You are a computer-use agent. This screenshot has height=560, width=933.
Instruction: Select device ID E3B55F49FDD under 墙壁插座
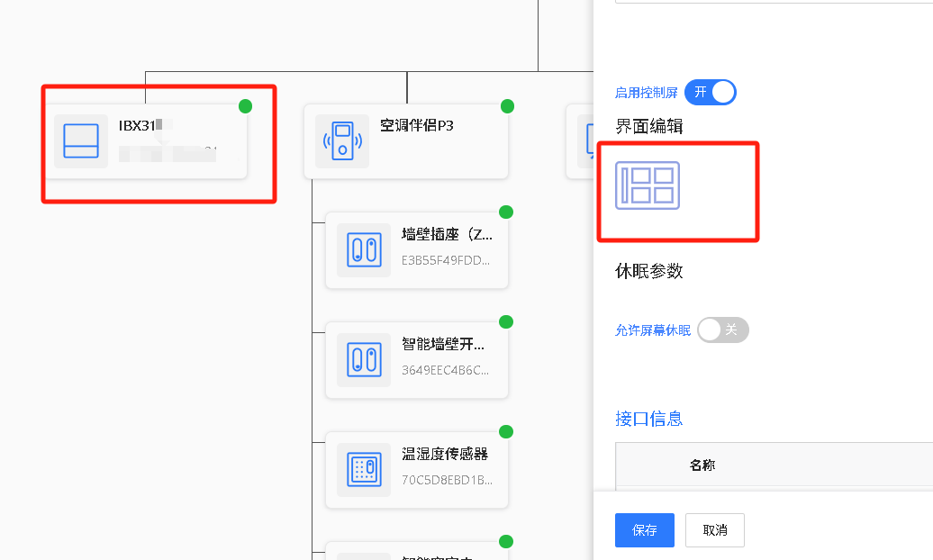click(447, 260)
